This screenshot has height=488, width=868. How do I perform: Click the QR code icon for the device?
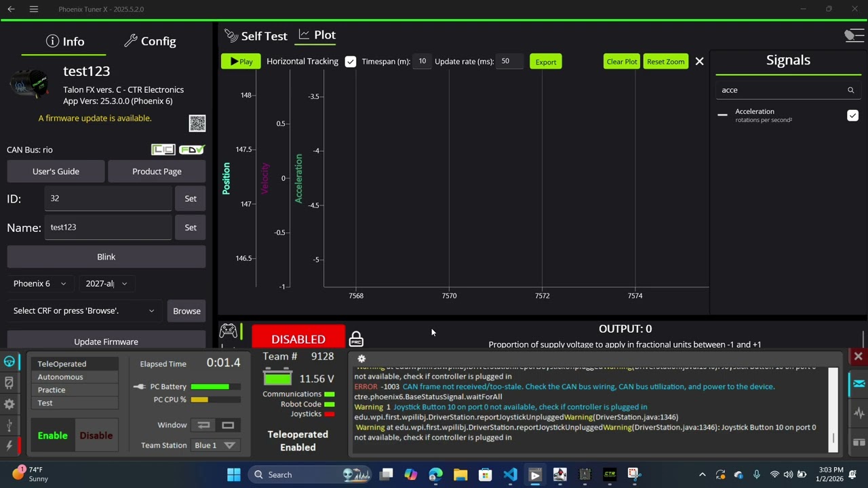coord(197,123)
